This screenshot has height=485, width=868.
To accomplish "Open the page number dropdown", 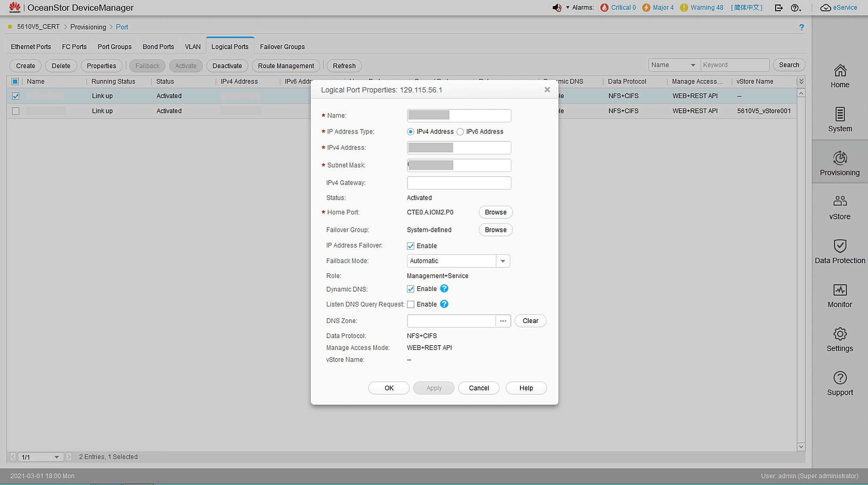I will click(56, 457).
